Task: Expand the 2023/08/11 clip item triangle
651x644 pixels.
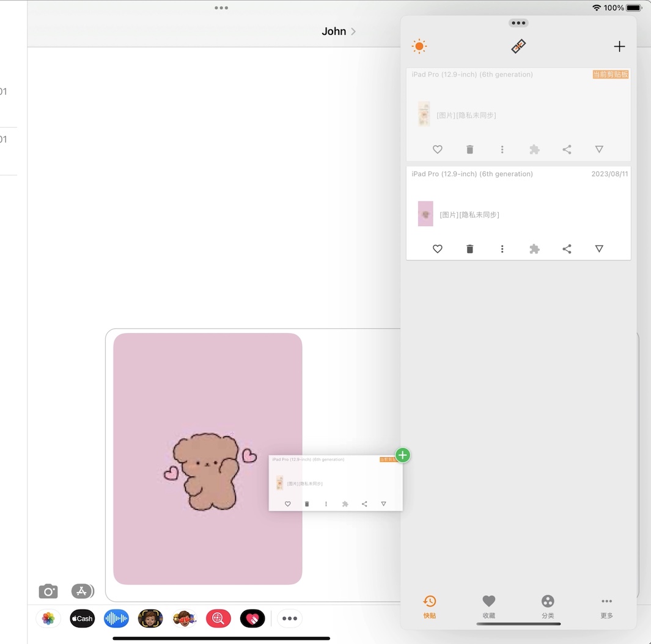Action: [599, 249]
